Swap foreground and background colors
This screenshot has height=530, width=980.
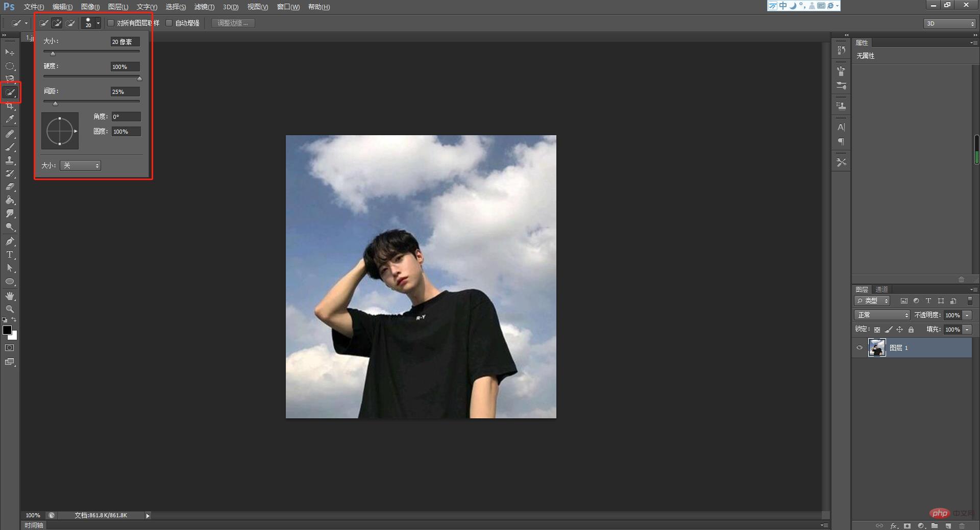click(14, 320)
